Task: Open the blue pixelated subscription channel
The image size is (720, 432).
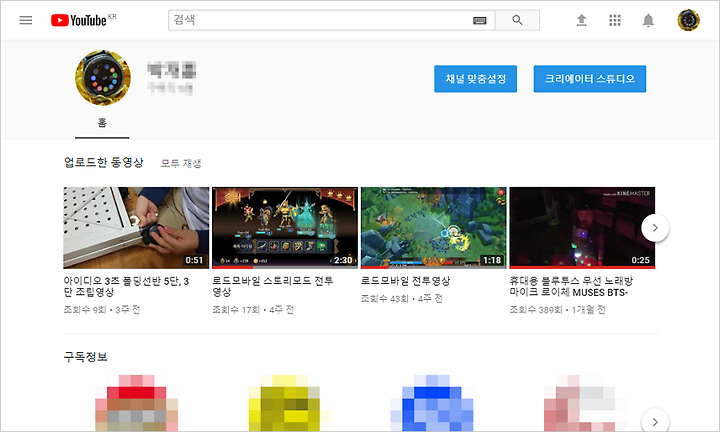Action: [432, 403]
